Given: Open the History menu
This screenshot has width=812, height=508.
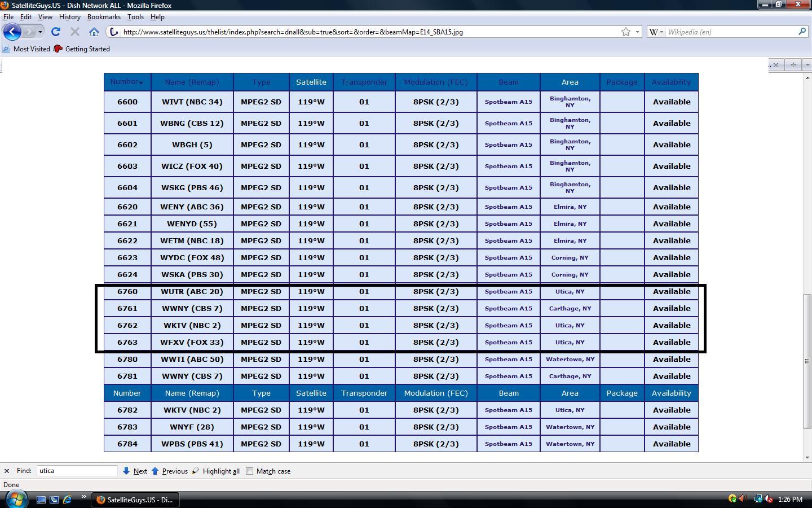Looking at the screenshot, I should [x=70, y=17].
